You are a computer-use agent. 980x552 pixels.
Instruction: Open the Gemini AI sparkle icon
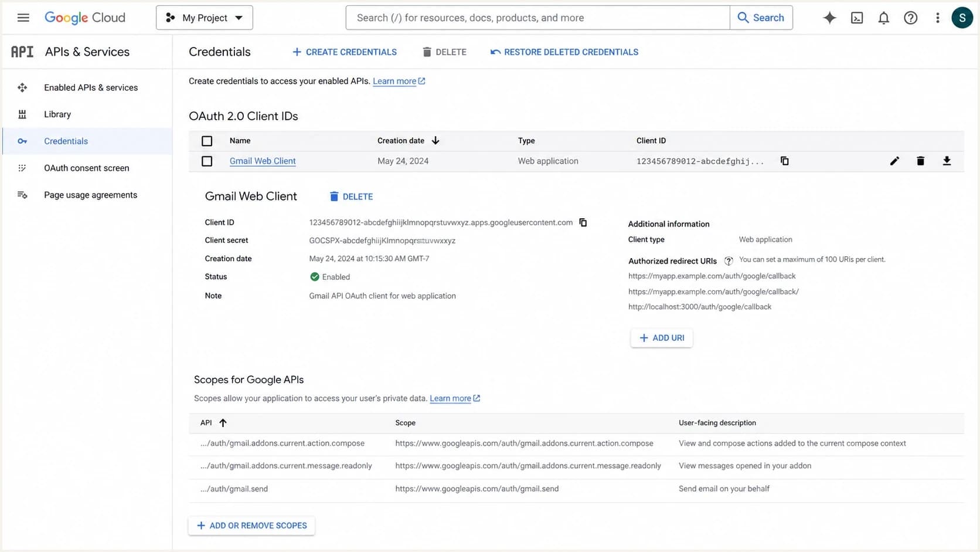click(829, 18)
